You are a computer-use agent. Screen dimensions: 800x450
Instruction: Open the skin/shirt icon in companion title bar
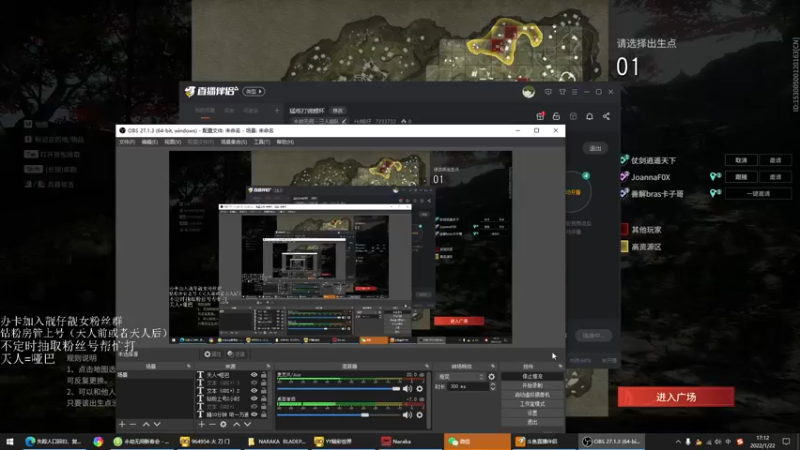click(562, 92)
